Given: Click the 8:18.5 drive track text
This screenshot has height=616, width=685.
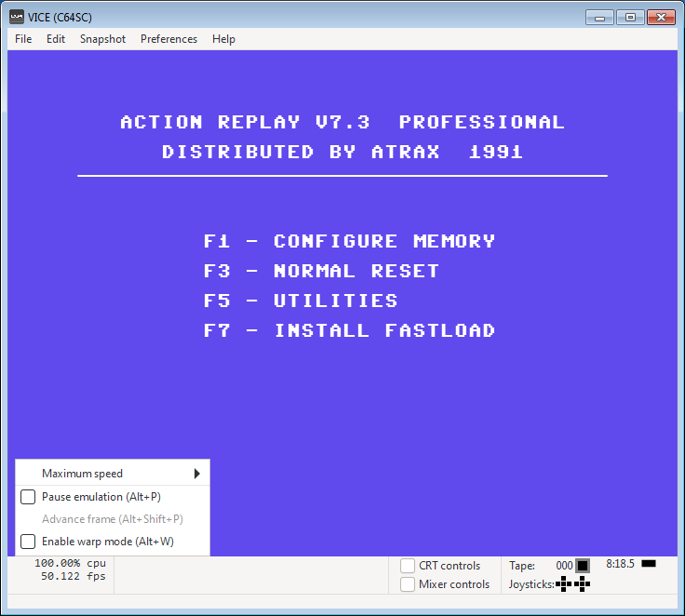Looking at the screenshot, I should coord(620,564).
